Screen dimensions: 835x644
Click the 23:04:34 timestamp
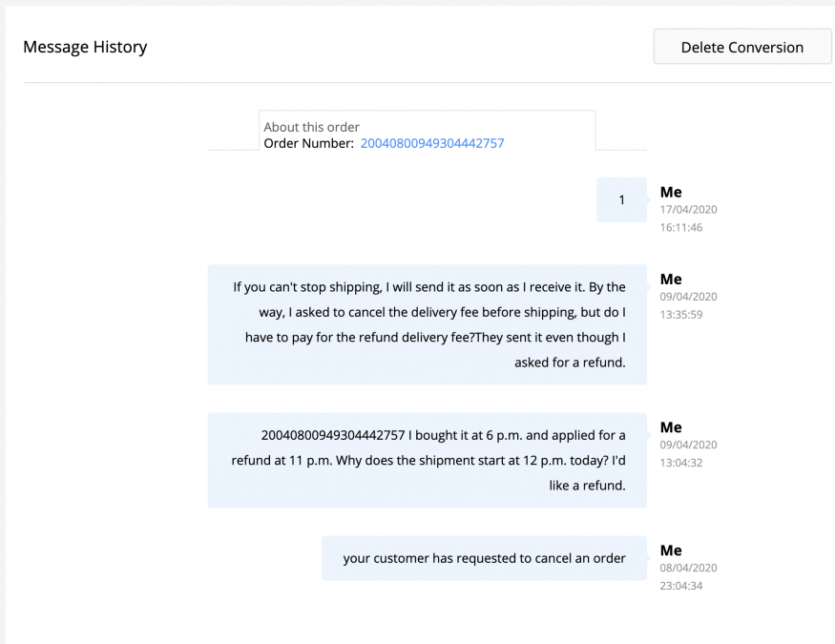click(681, 586)
